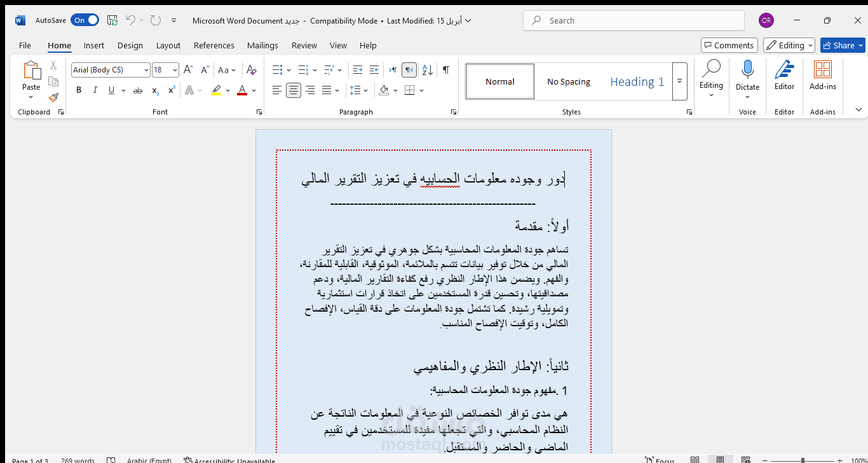Image resolution: width=868 pixels, height=463 pixels.
Task: Toggle Underline formatting
Action: coord(112,90)
